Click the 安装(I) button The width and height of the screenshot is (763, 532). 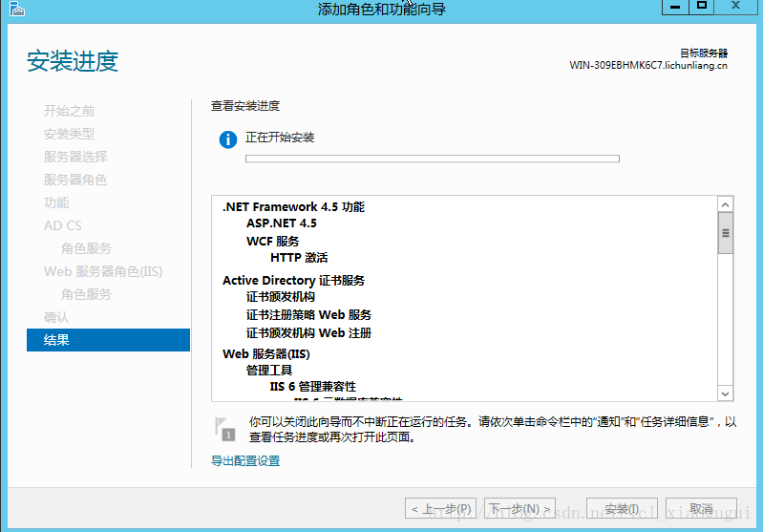pos(622,509)
